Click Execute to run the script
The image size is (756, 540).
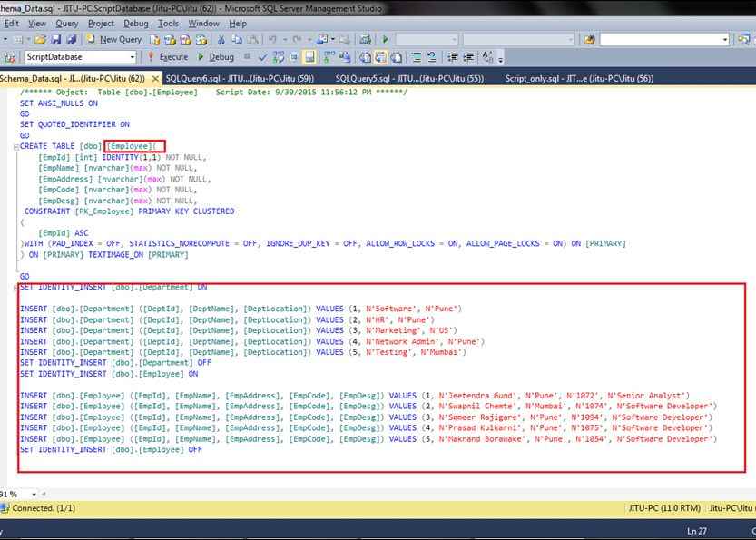point(168,56)
